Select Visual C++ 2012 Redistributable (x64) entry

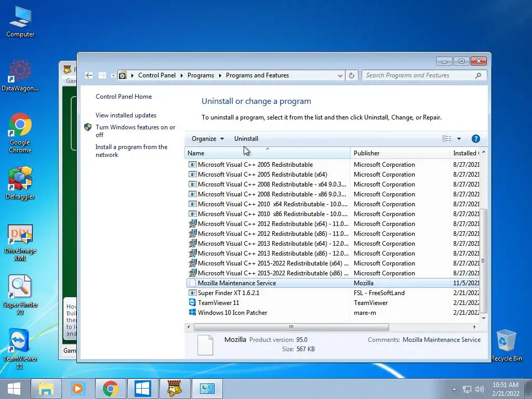332,223
